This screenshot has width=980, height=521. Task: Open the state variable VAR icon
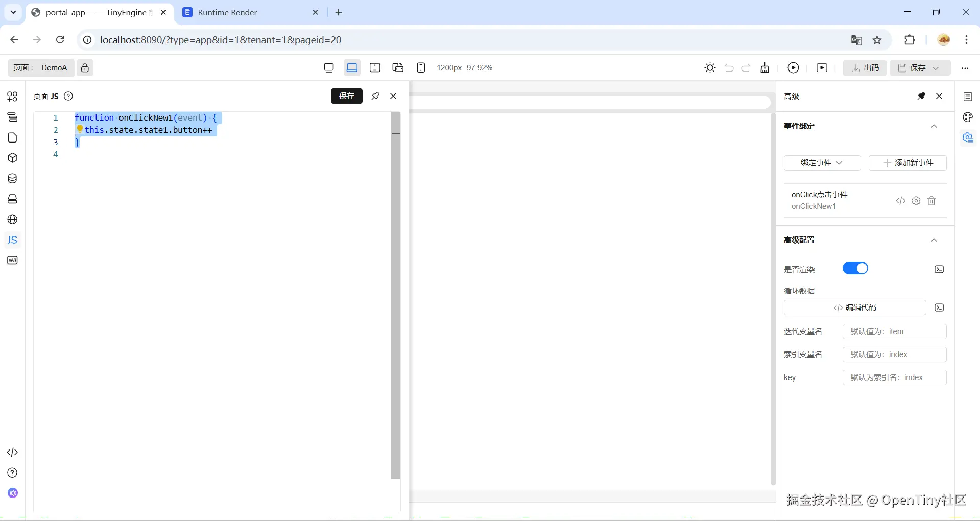point(12,260)
